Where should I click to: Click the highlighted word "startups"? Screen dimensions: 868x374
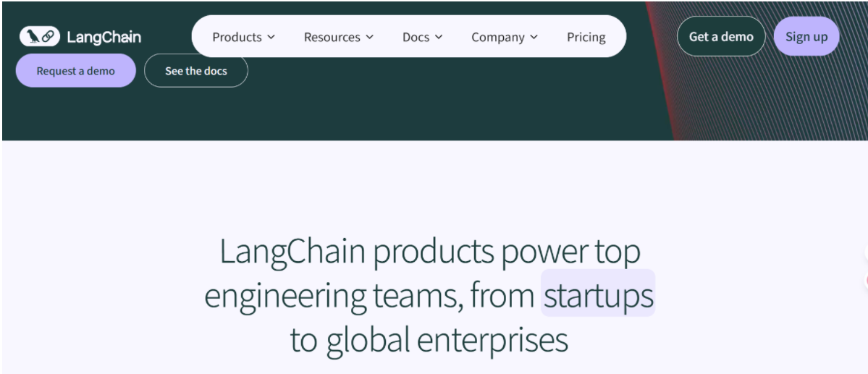pos(598,294)
